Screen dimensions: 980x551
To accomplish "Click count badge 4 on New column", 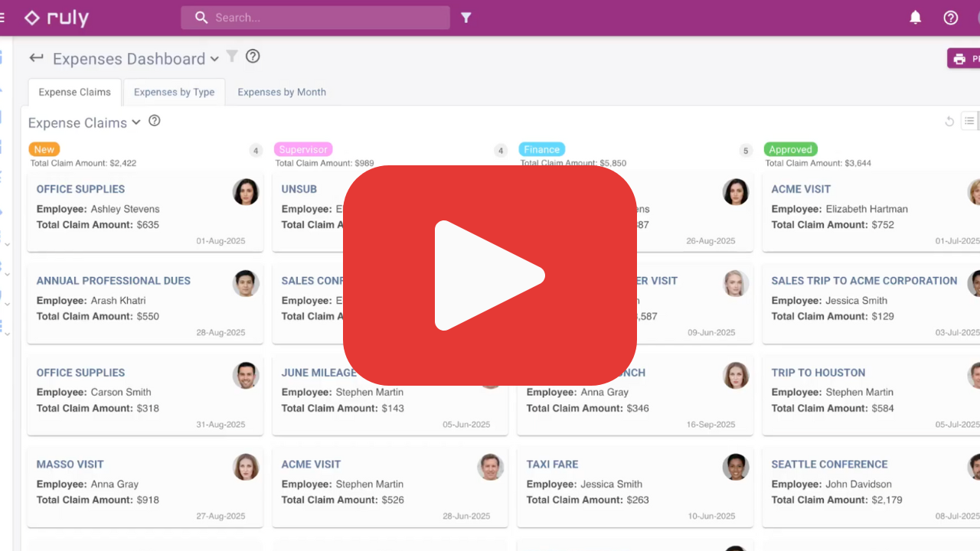I will [x=256, y=151].
